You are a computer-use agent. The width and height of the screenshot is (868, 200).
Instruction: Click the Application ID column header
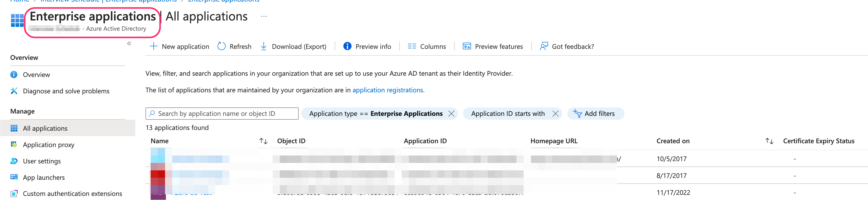pos(425,141)
